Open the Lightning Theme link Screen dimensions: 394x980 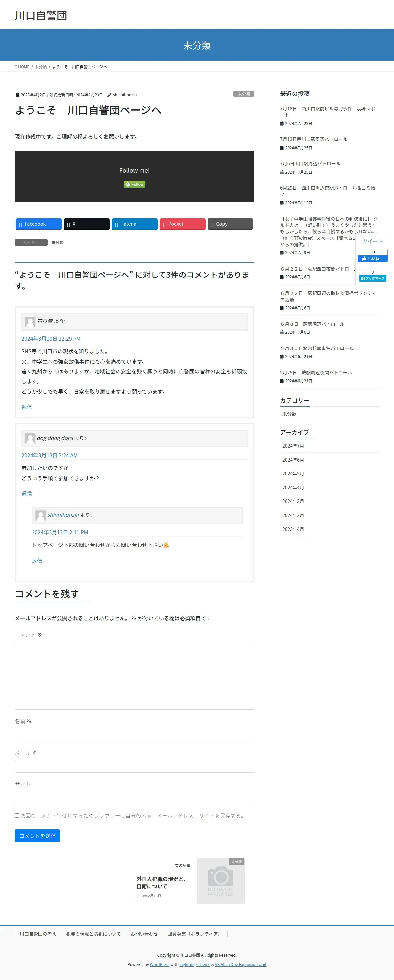pyautogui.click(x=195, y=965)
